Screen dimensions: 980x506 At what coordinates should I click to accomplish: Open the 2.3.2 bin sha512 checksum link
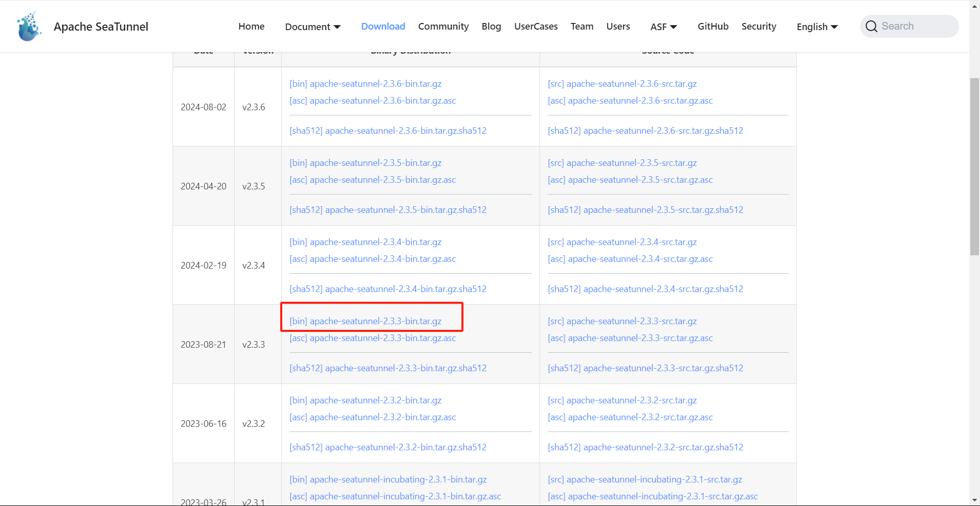388,447
